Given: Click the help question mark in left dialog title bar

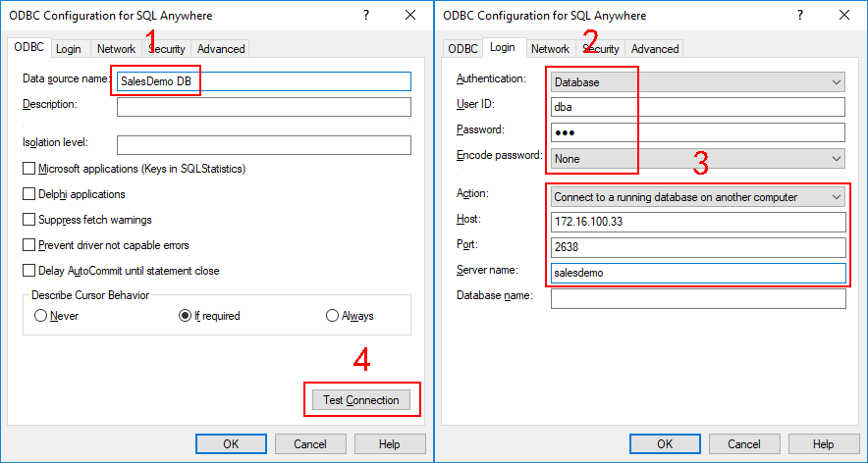Looking at the screenshot, I should click(x=365, y=16).
